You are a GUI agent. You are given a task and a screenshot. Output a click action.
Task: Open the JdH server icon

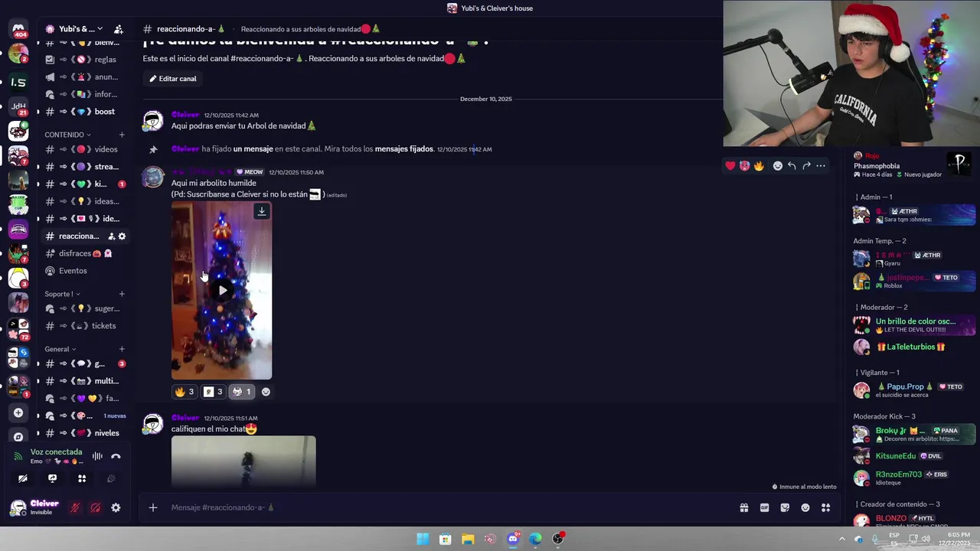point(18,106)
